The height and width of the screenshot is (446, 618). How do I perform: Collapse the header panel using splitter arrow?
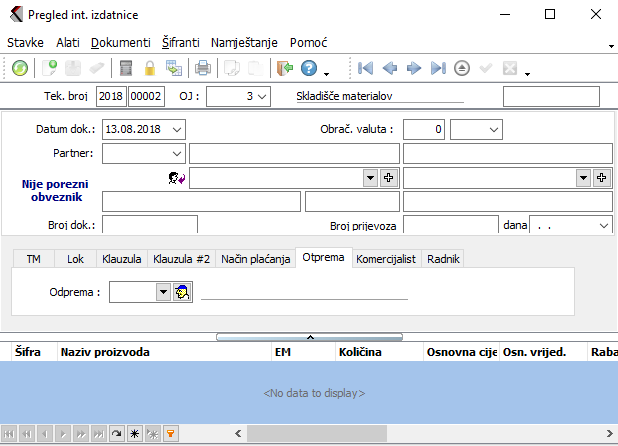(x=309, y=338)
